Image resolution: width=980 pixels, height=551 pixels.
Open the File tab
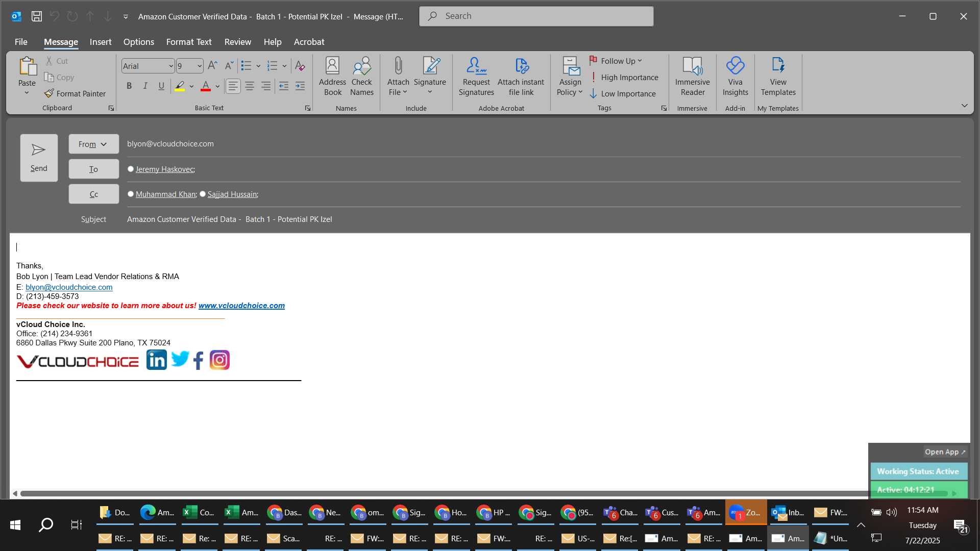[x=21, y=42]
